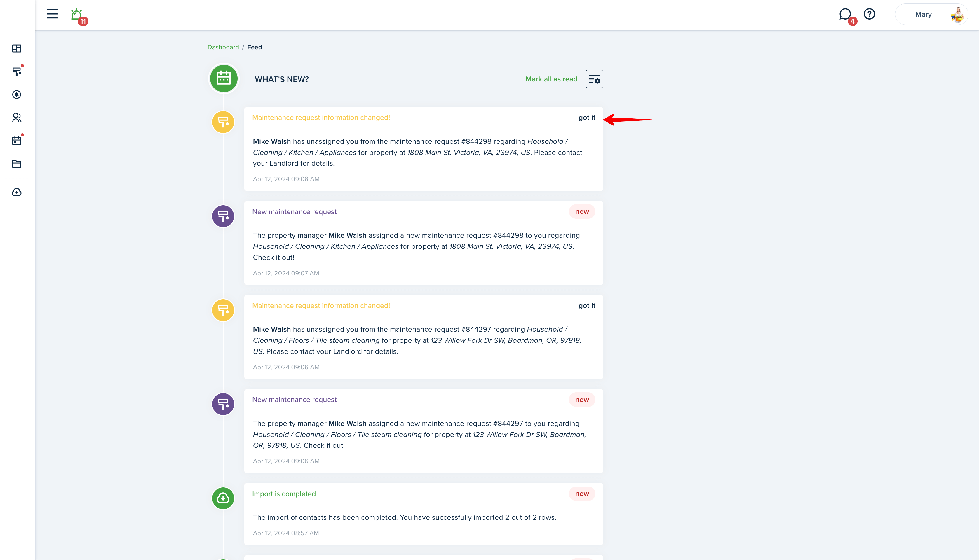Open the Maintenance paint roller sidebar icon

coord(17,71)
